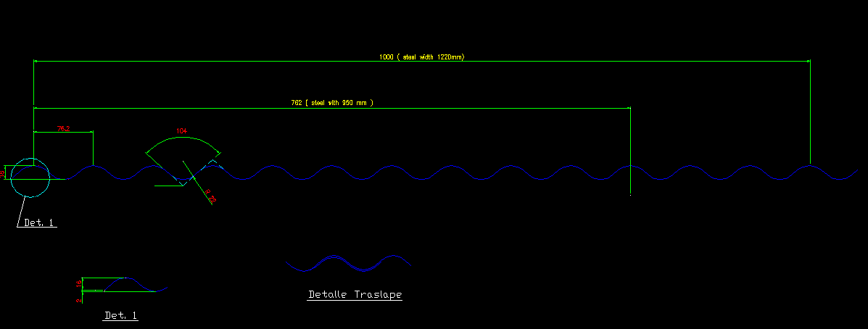Select the green arc of the 104 dimension
This screenshot has height=329, width=868.
pos(183,137)
